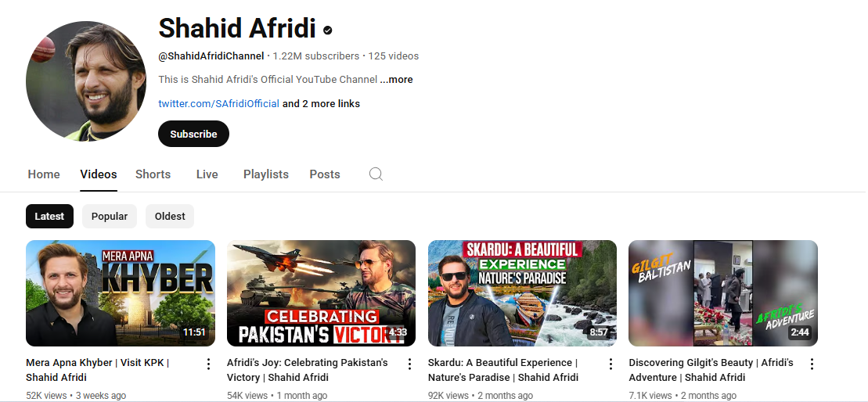Show the 'and 2 more links' list
The height and width of the screenshot is (402, 868).
pos(321,104)
